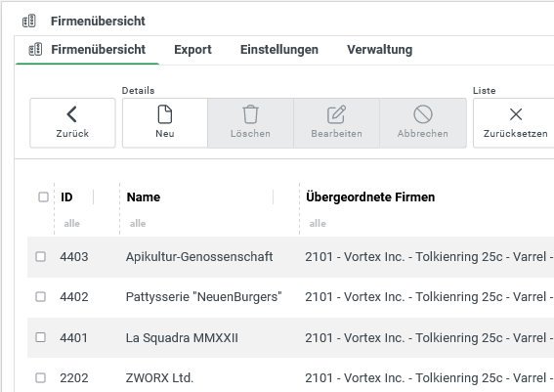Toggle the select-all checkbox in header
Image resolution: width=554 pixels, height=392 pixels.
pyautogui.click(x=43, y=196)
